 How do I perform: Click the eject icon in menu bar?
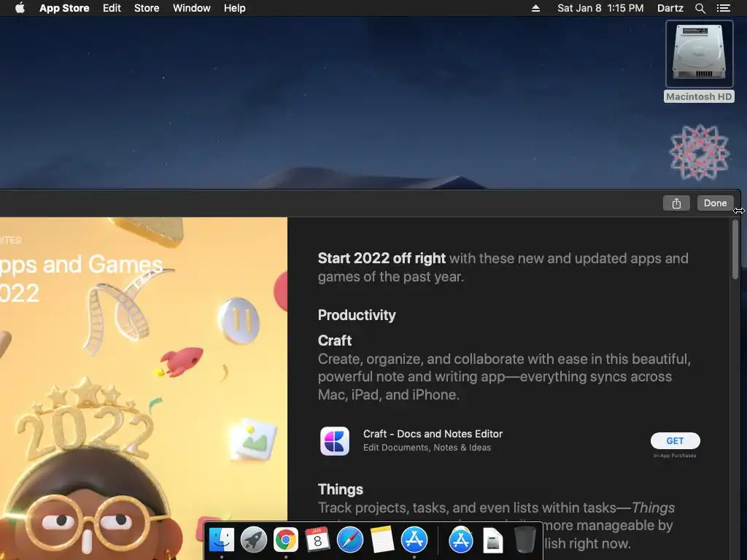pos(535,8)
